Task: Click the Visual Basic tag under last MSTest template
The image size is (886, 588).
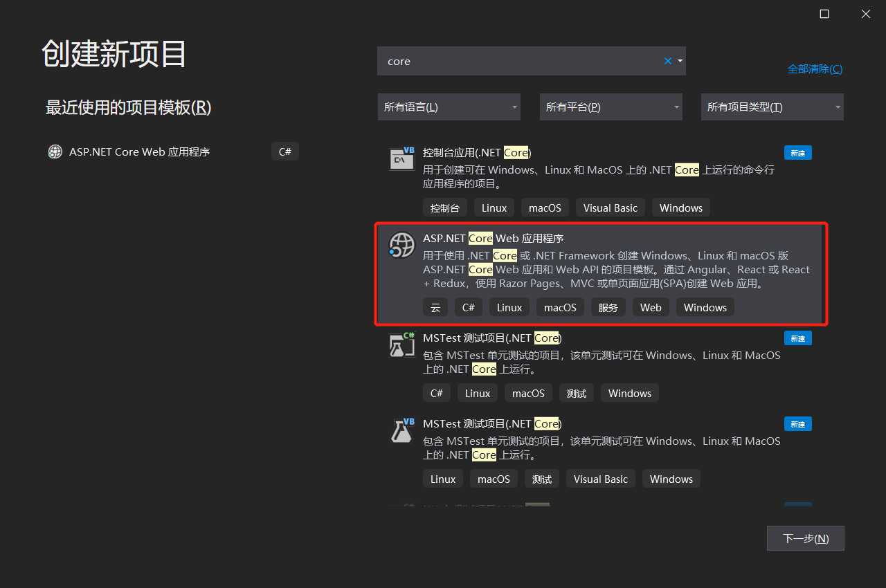Action: pos(600,479)
